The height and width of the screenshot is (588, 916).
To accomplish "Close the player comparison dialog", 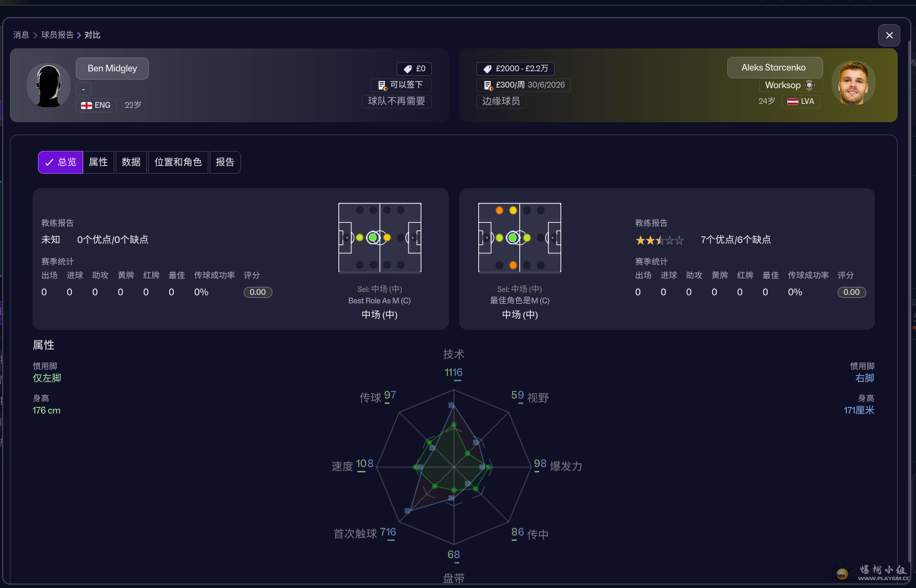I will (889, 35).
